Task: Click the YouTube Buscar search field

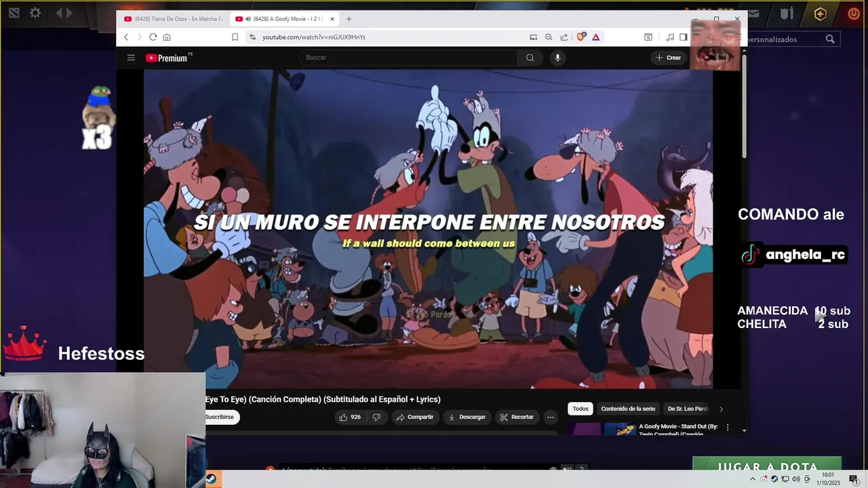Action: coord(408,58)
